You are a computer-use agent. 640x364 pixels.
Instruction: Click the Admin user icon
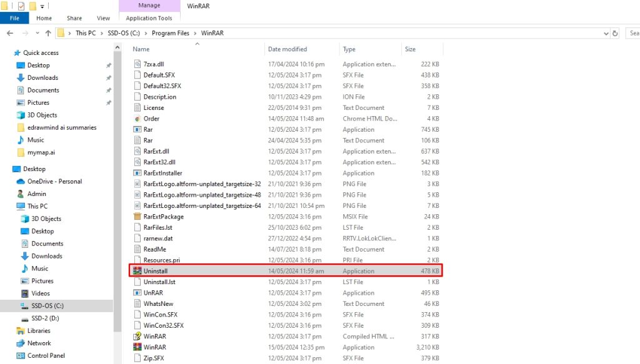[x=21, y=194]
